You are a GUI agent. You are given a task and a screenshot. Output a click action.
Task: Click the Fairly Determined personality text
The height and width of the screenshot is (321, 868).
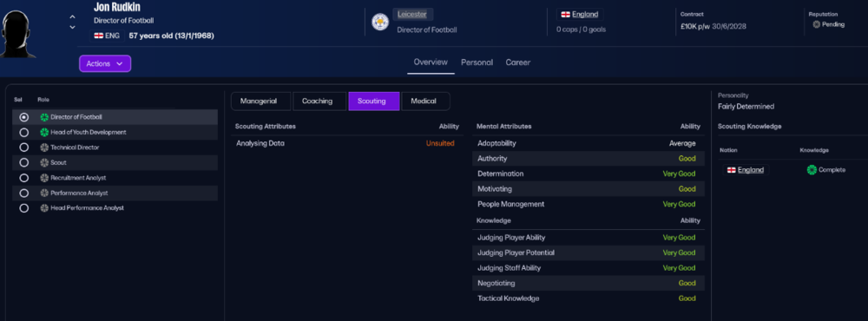(746, 106)
